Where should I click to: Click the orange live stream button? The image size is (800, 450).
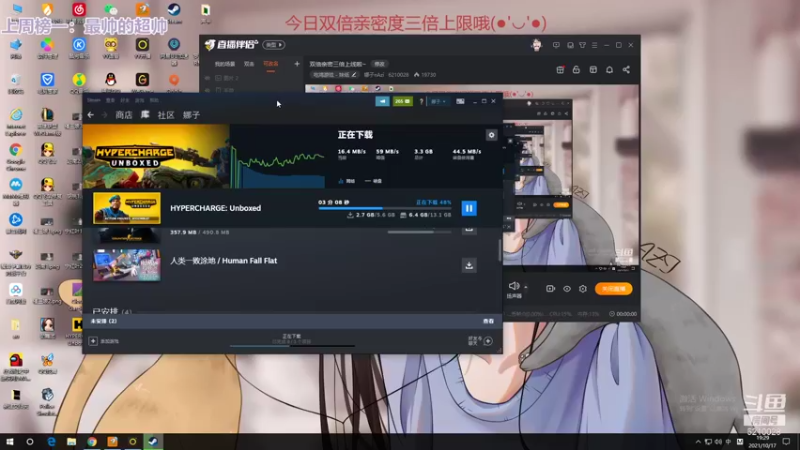[x=614, y=289]
